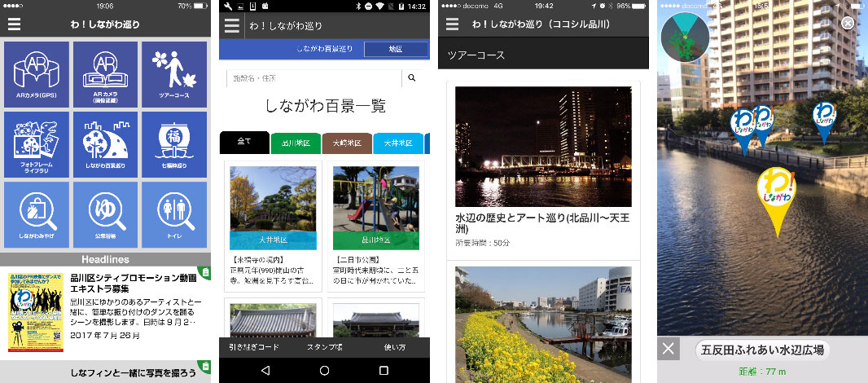The width and height of the screenshot is (868, 383).
Task: Open the toilet search tile
Action: pos(173,214)
